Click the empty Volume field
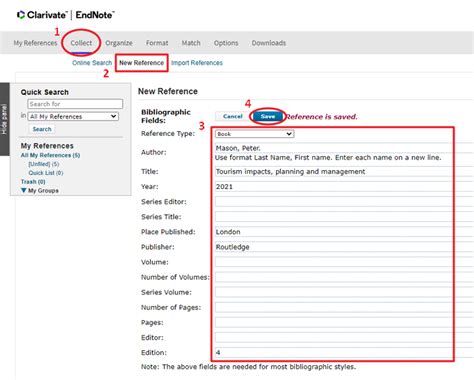474x380 pixels. [344, 262]
